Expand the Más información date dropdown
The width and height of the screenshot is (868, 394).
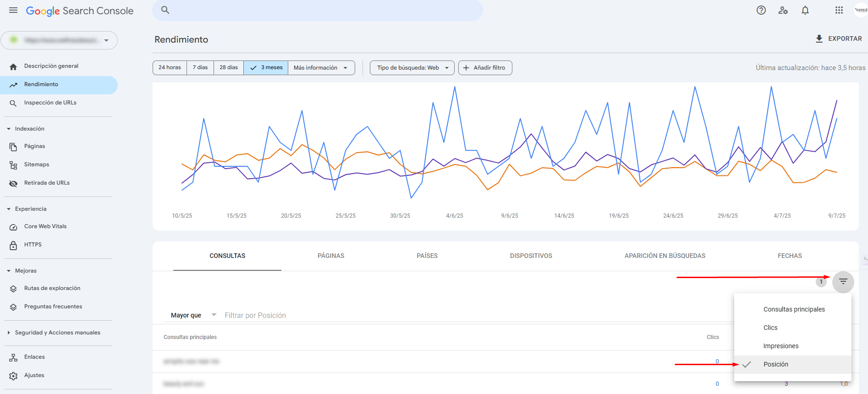tap(321, 68)
